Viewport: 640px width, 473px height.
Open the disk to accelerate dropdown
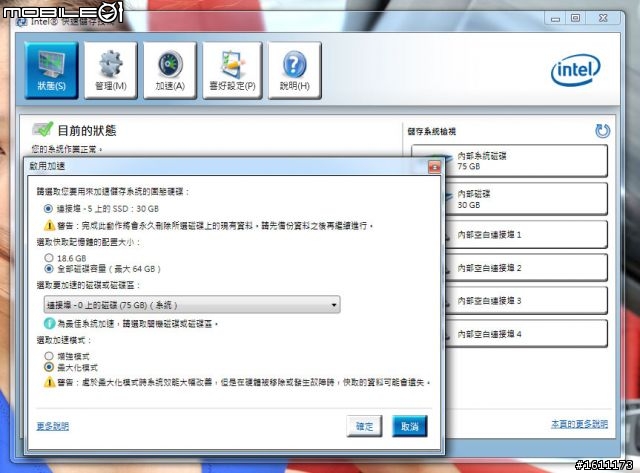192,305
